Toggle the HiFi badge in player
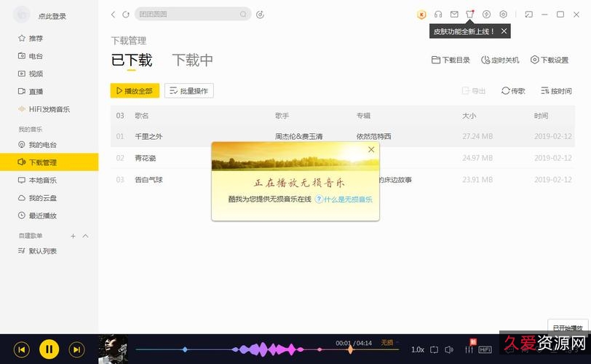 [485, 349]
